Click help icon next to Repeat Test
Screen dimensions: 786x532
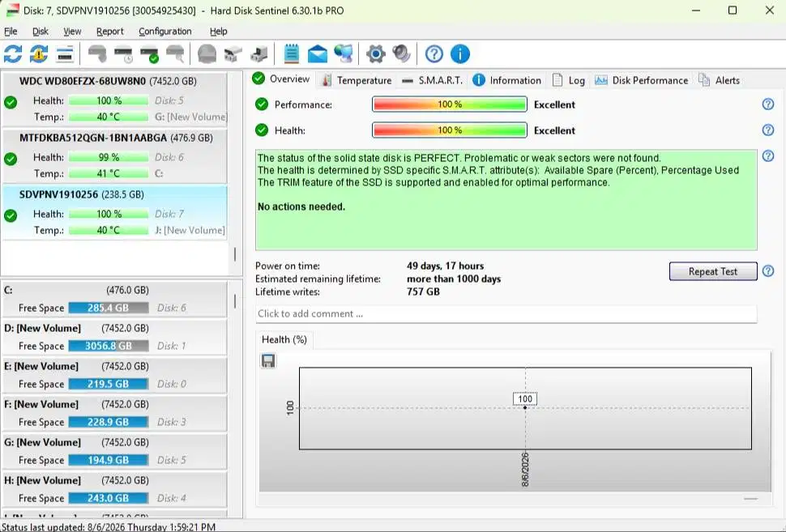pyautogui.click(x=768, y=271)
